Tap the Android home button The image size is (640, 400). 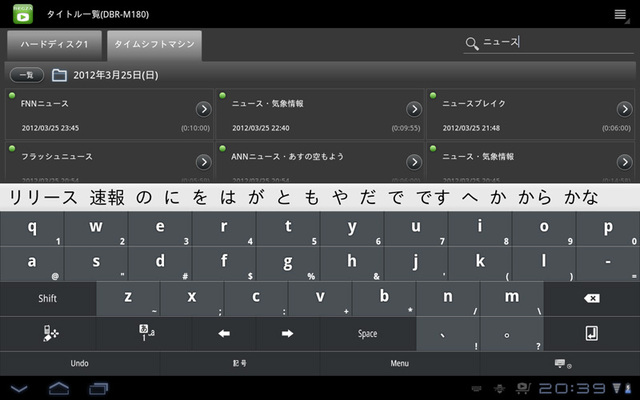pos(59,387)
